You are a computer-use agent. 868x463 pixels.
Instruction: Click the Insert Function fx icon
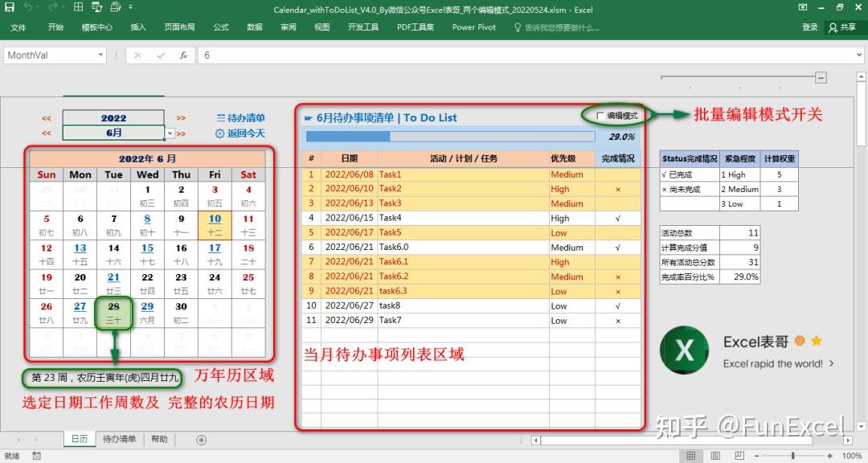coord(183,55)
